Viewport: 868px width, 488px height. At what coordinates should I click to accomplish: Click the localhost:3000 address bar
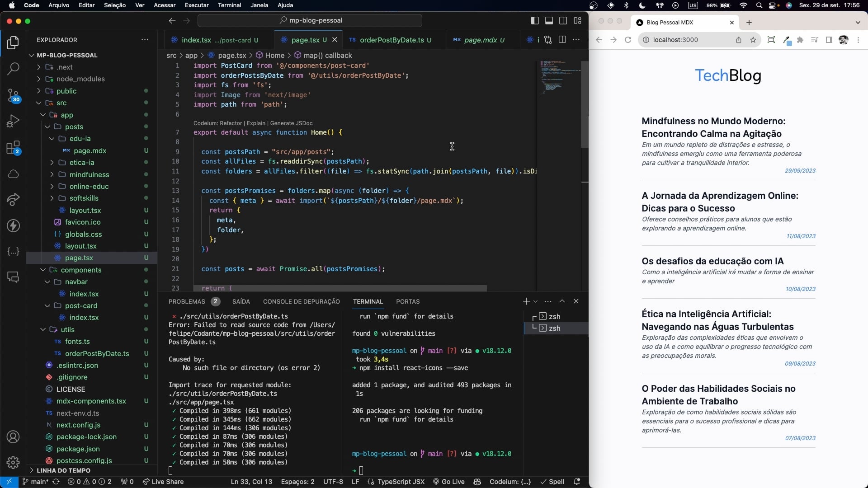click(675, 40)
